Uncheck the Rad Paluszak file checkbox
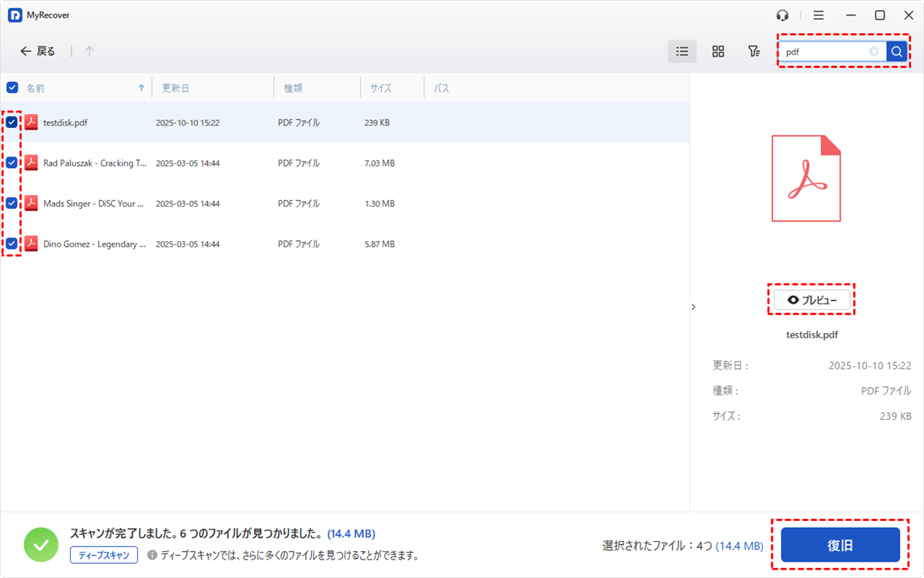924x578 pixels. (12, 163)
